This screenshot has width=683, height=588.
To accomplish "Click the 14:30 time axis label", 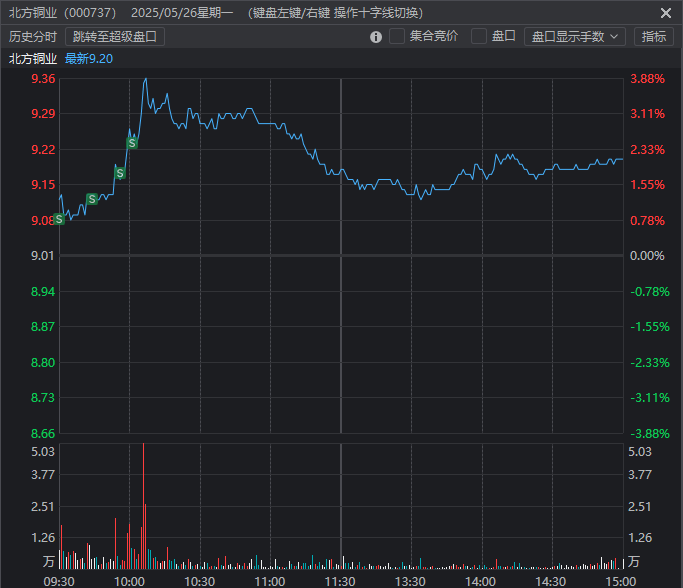I will tap(551, 581).
